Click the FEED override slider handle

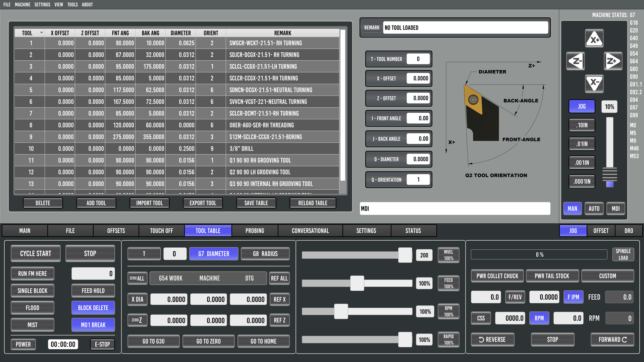(x=357, y=283)
